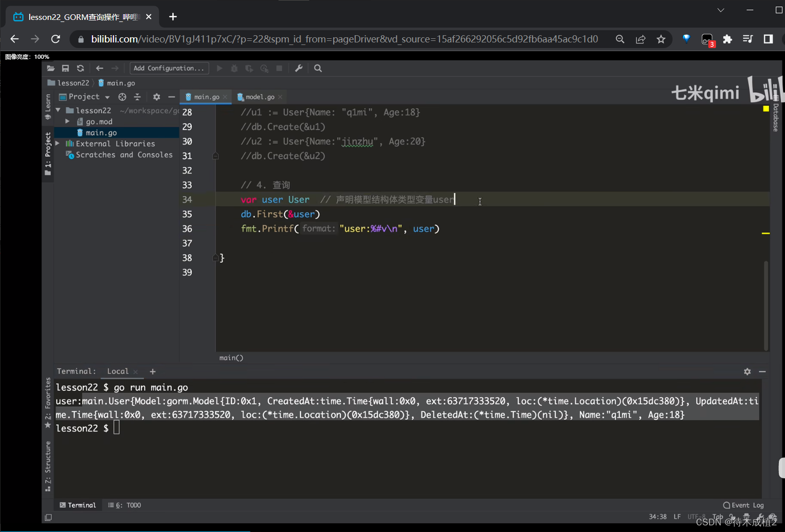Click the Add Configuration button
This screenshot has height=532, width=785.
pyautogui.click(x=169, y=68)
